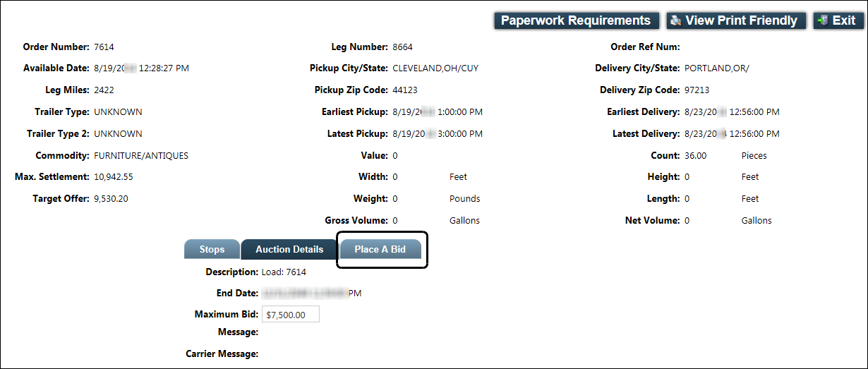Click the Length Feet unit label

click(x=750, y=199)
